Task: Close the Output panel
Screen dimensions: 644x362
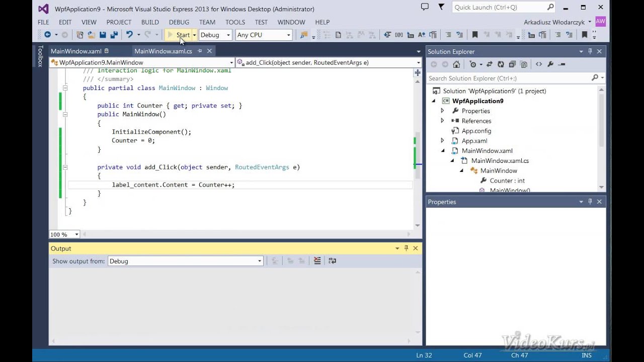Action: tap(416, 248)
